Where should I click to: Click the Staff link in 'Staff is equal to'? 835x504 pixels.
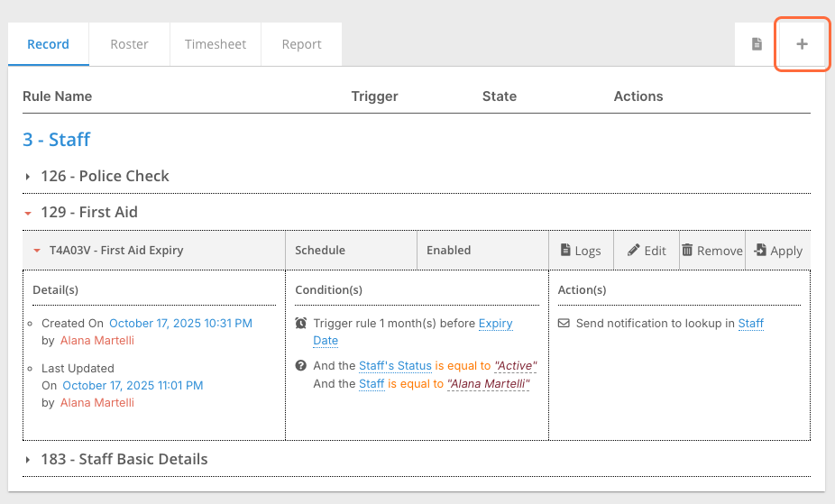[372, 384]
